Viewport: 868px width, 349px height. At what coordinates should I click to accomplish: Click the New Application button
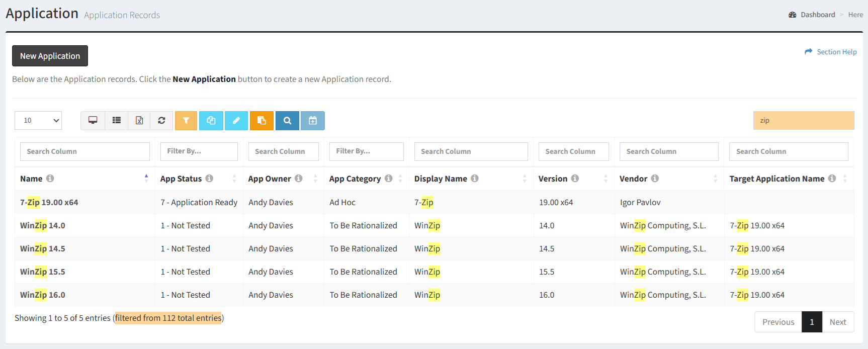tap(50, 56)
